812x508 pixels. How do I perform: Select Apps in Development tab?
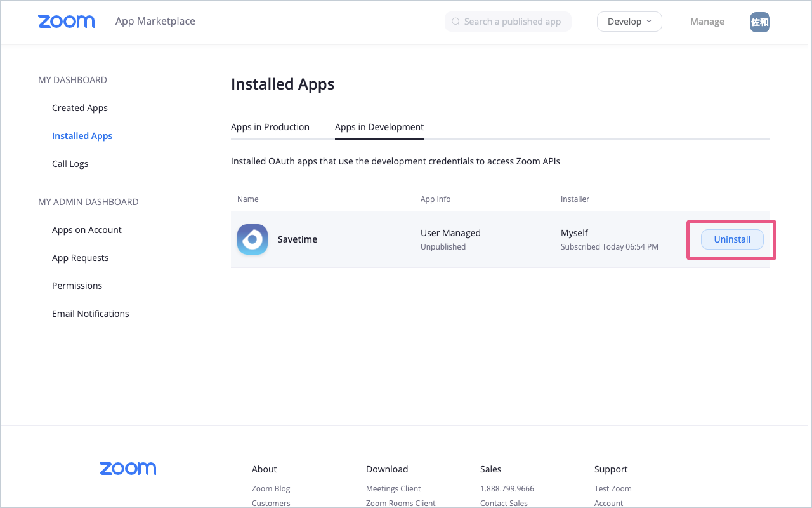[x=379, y=127]
